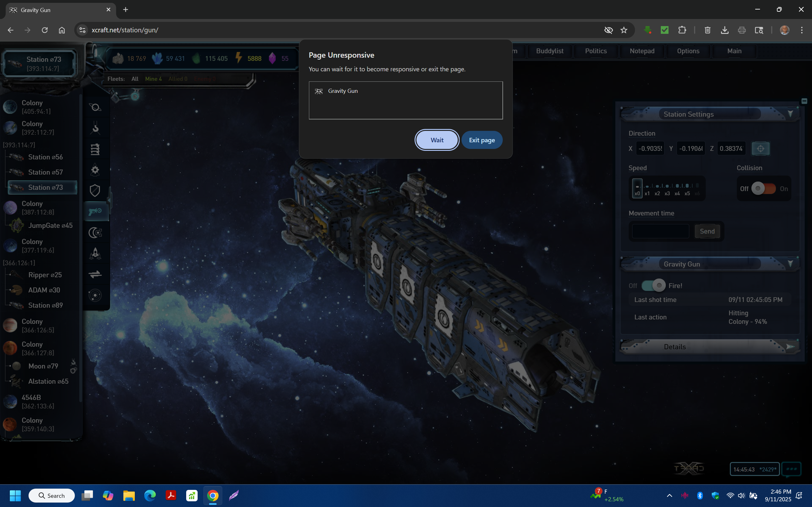Select the gravity gun sidebar icon

pyautogui.click(x=95, y=211)
